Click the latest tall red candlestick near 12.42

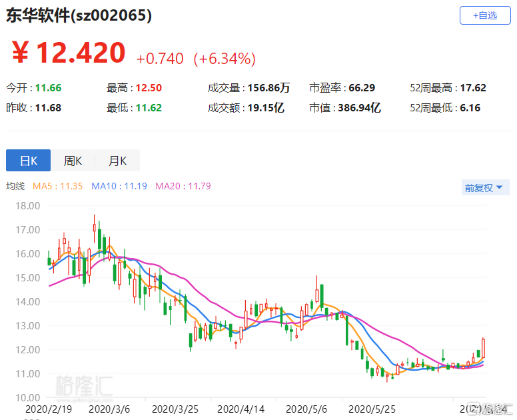[x=484, y=348]
